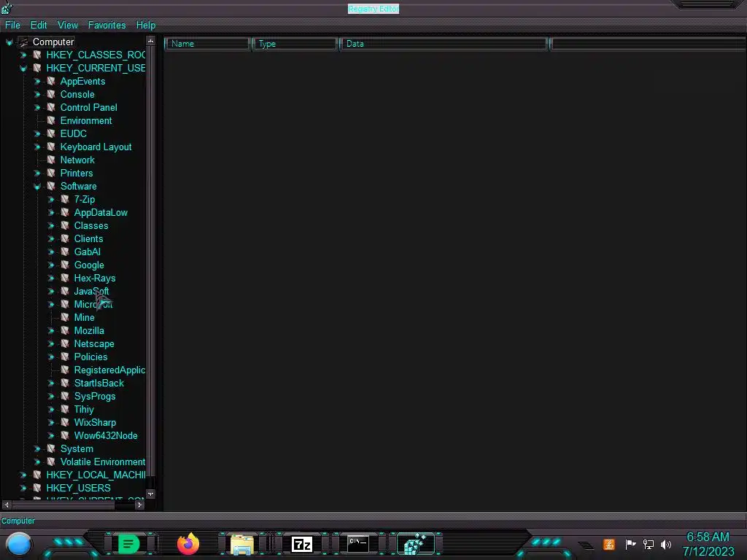
Task: Sort values by Type column header
Action: [295, 44]
